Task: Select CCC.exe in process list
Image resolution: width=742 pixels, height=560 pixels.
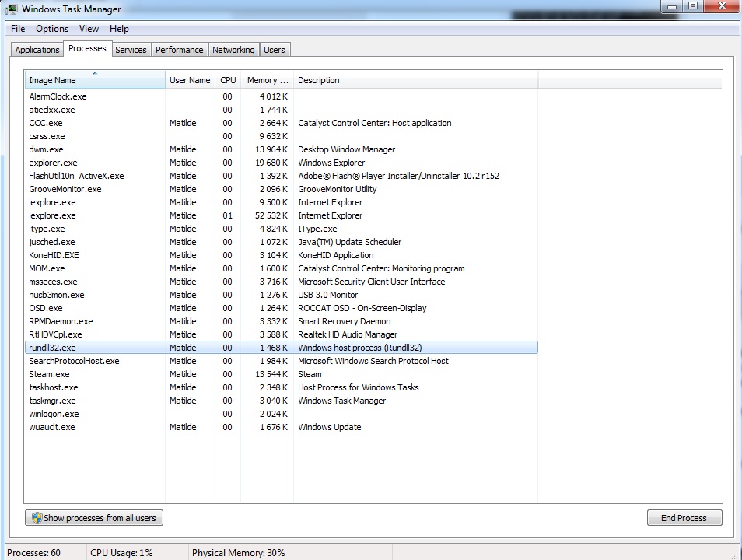Action: coord(281,123)
